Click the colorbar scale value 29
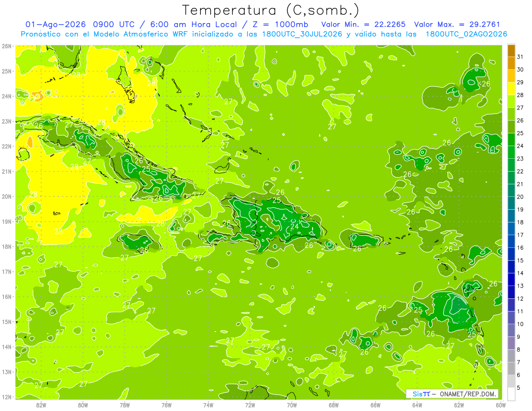This screenshot has height=411, width=532. (520, 82)
